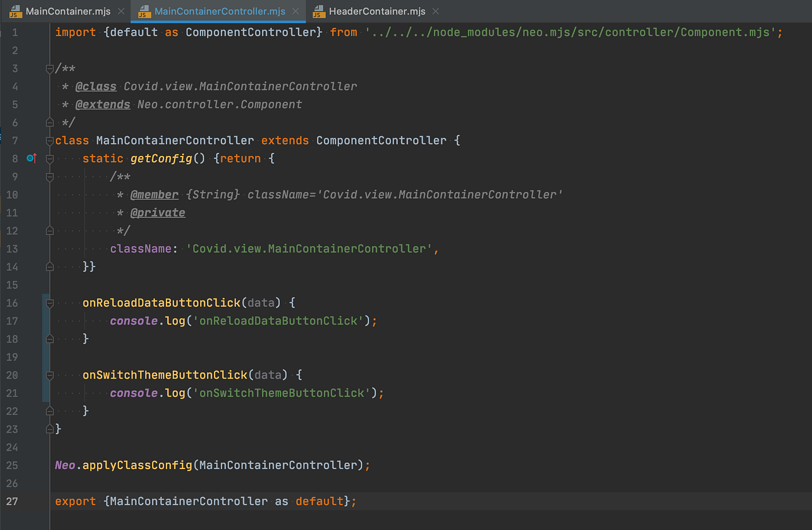The image size is (812, 530).
Task: Click the overriding-method gutter icon beside line 8
Action: pyautogui.click(x=31, y=158)
